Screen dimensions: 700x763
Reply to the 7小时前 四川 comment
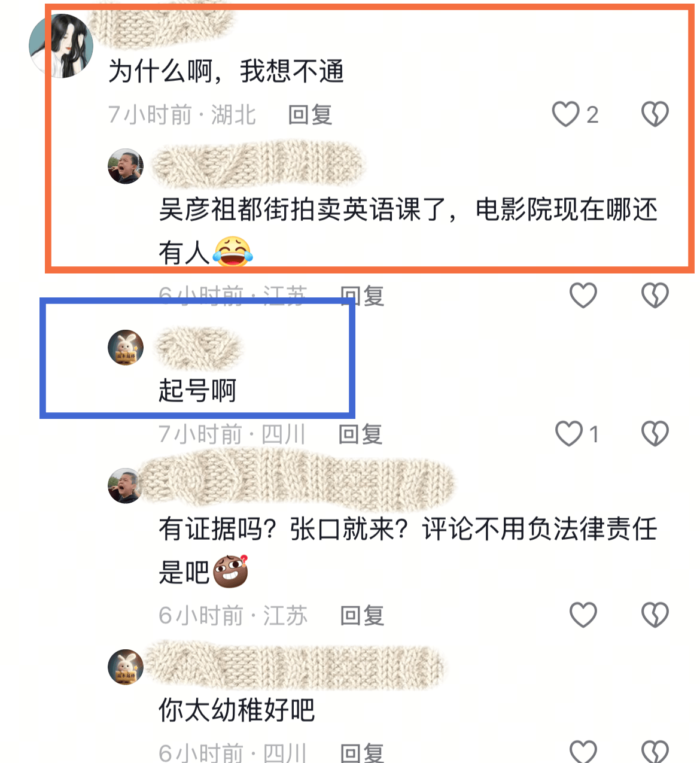pyautogui.click(x=360, y=434)
